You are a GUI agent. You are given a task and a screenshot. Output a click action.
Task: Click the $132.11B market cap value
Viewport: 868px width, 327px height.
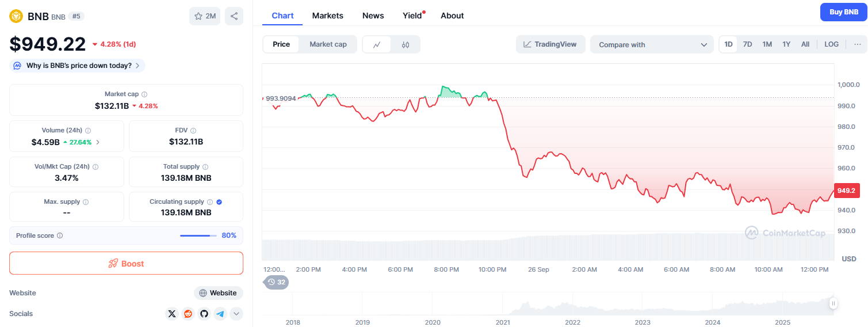tap(112, 106)
